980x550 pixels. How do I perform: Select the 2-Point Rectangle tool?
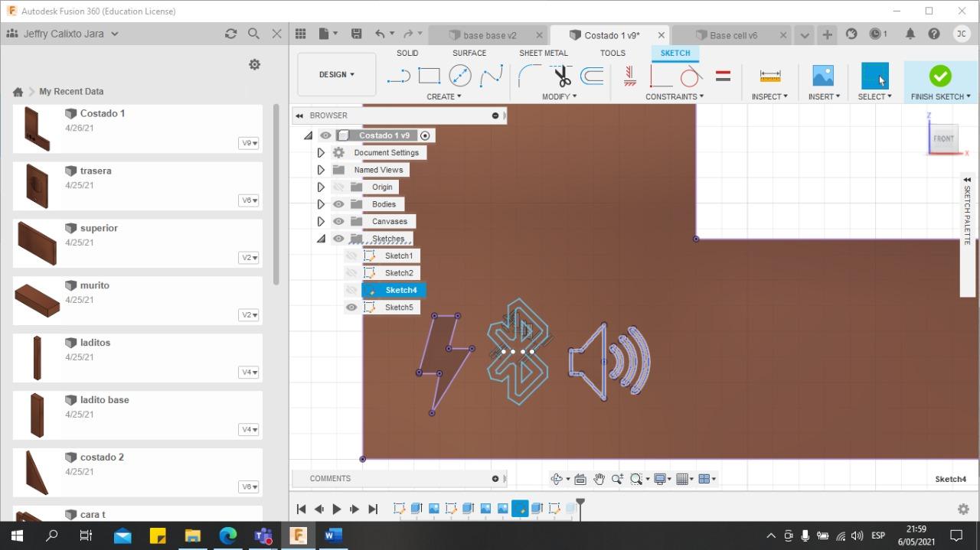429,76
